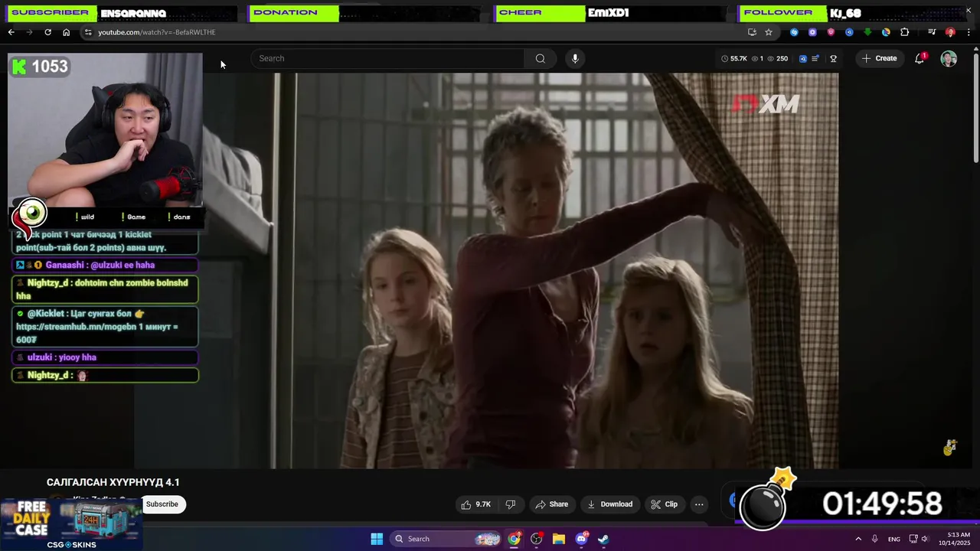Open more actions three-dot menu under video

[699, 504]
